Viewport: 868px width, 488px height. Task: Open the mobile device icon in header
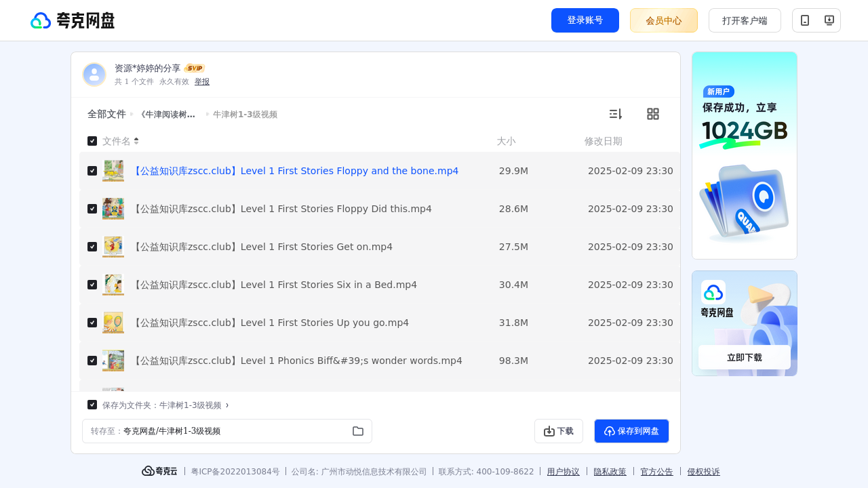pyautogui.click(x=805, y=20)
